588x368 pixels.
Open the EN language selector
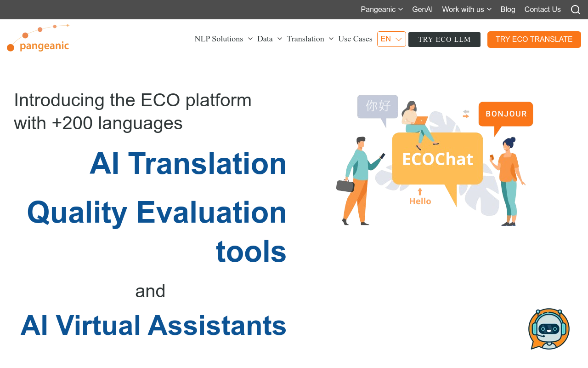(391, 39)
